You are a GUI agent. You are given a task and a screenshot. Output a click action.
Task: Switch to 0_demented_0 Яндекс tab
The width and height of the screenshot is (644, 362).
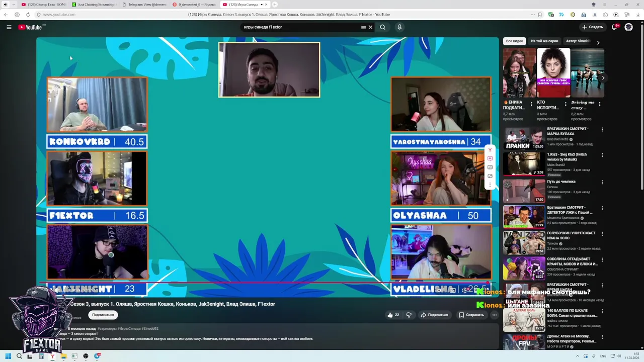click(x=194, y=5)
